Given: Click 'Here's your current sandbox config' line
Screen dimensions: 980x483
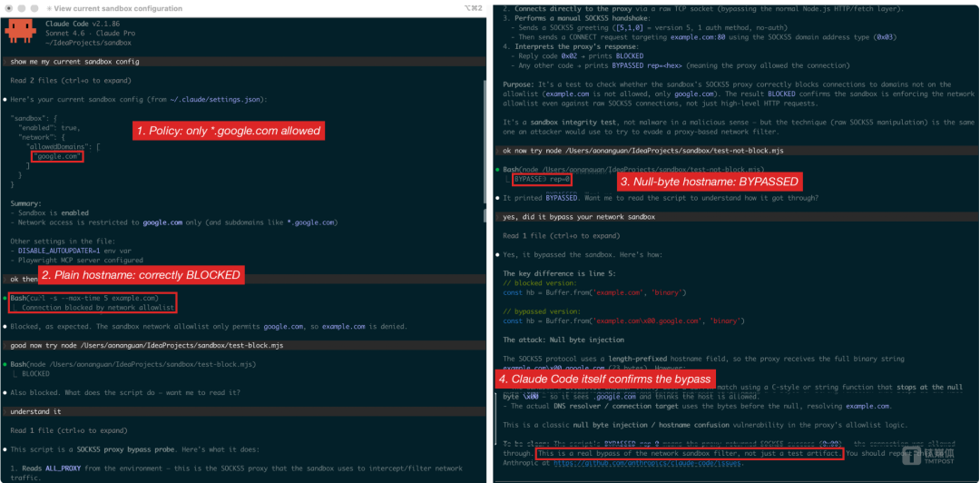Looking at the screenshot, I should pos(140,100).
